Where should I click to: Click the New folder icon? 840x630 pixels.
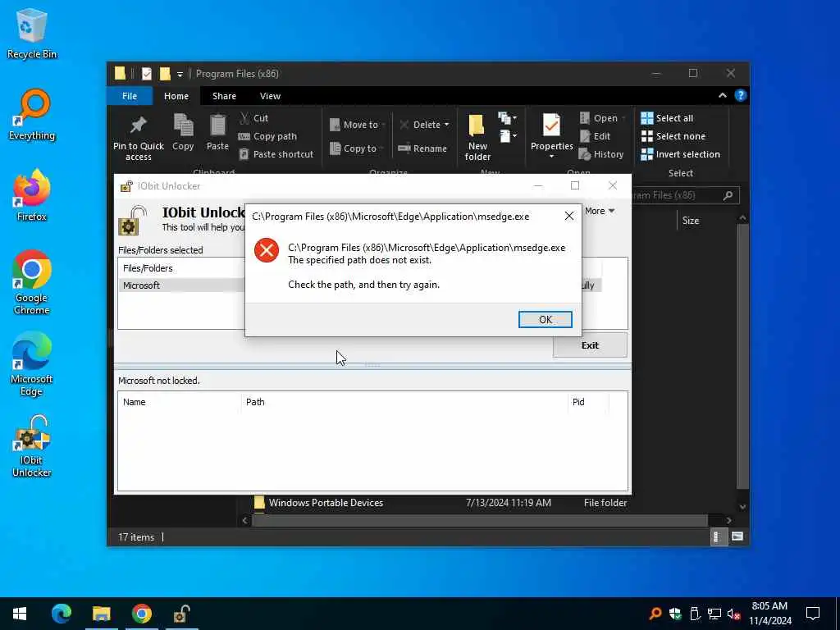click(477, 126)
